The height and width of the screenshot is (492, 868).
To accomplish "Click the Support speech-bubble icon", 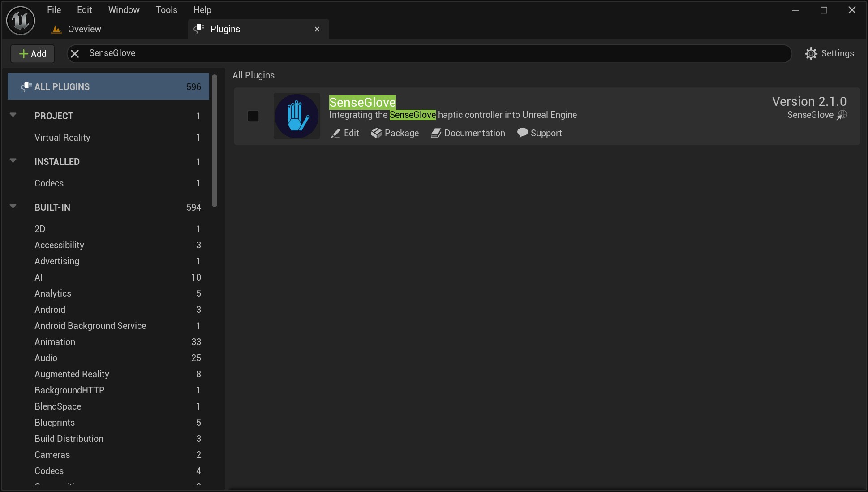I will (x=522, y=133).
